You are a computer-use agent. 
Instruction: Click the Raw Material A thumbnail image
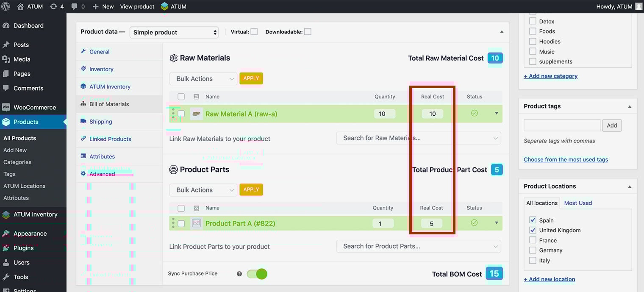(196, 114)
